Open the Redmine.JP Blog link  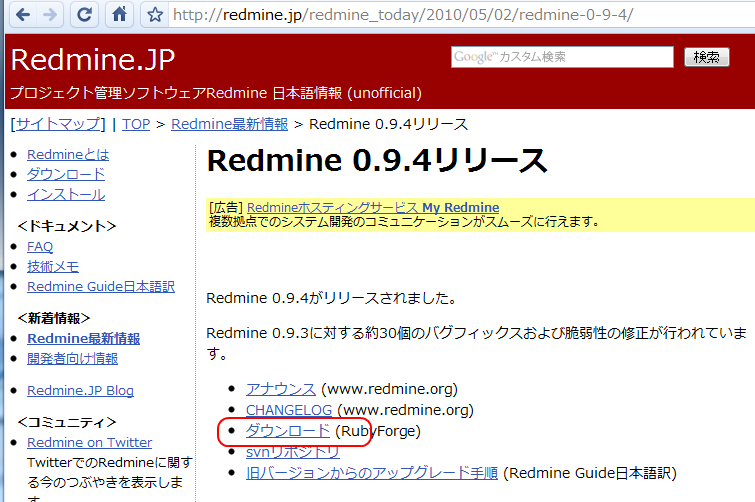point(80,390)
